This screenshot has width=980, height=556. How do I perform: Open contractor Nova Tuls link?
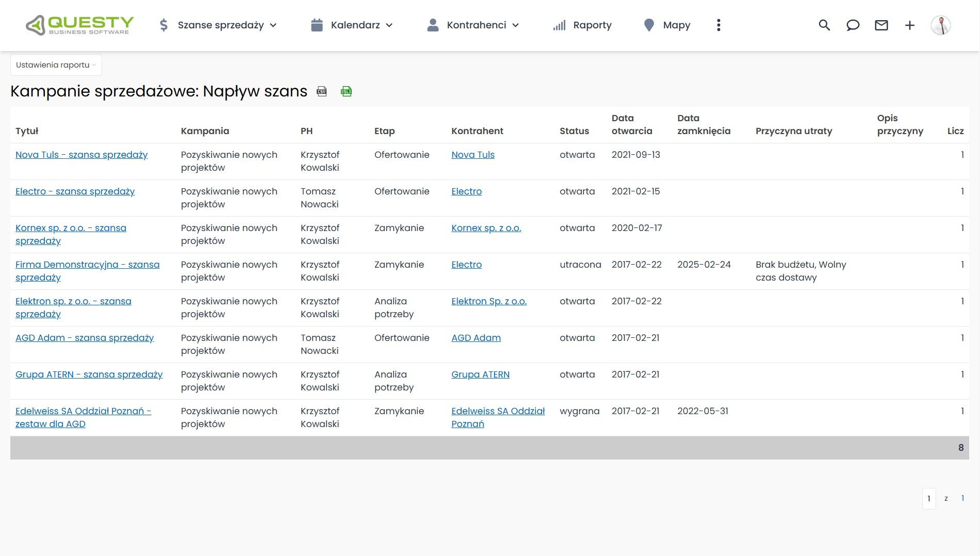click(x=473, y=155)
